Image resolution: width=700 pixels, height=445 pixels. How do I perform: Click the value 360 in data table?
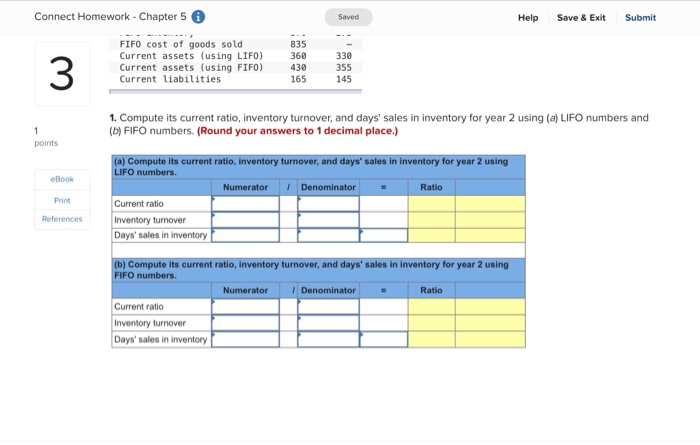[x=298, y=56]
